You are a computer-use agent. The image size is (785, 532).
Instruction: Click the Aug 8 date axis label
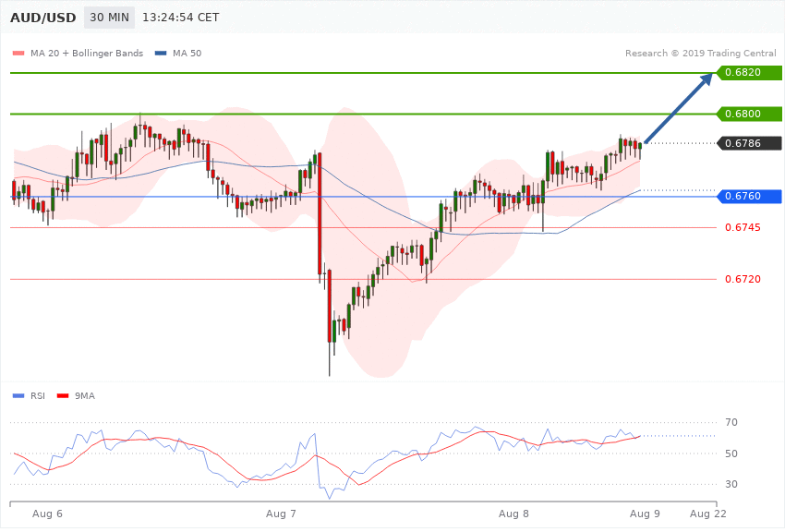tap(513, 514)
